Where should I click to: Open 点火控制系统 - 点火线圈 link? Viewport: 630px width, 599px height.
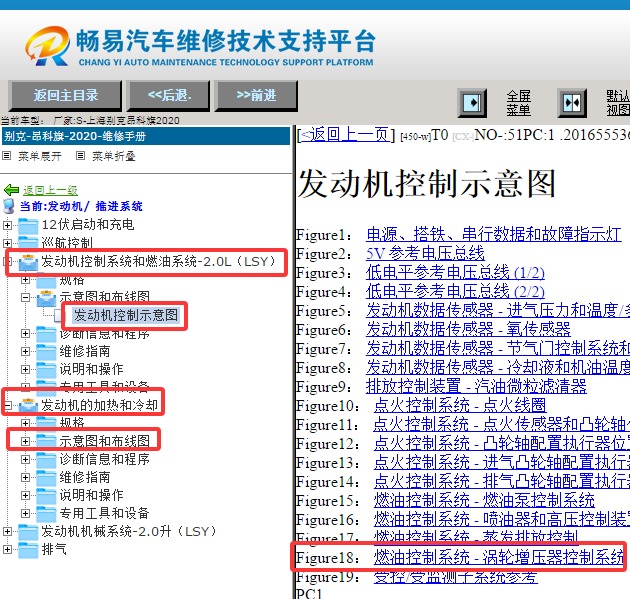point(460,405)
